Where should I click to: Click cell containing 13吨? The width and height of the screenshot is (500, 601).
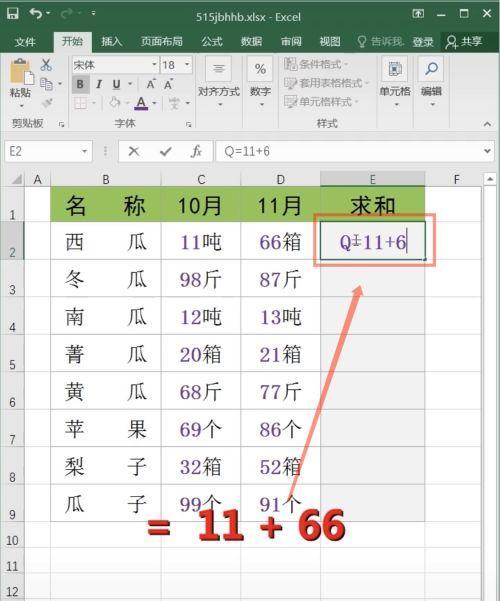281,316
